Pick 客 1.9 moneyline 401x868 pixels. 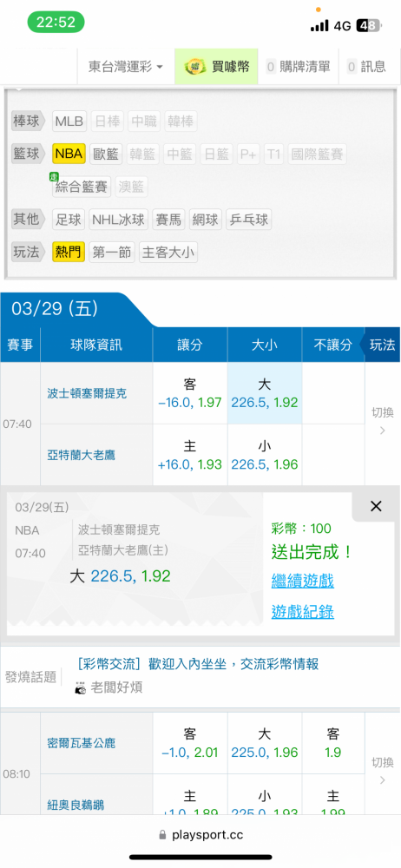(333, 744)
